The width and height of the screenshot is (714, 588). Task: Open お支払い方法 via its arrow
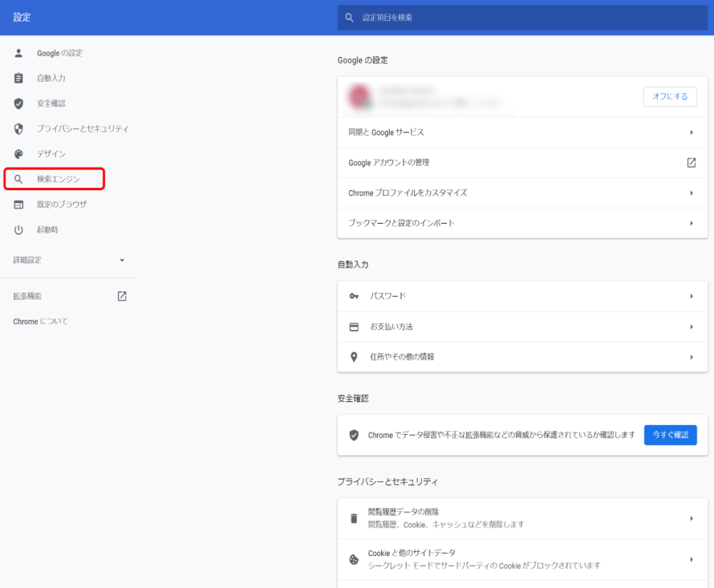tap(691, 327)
